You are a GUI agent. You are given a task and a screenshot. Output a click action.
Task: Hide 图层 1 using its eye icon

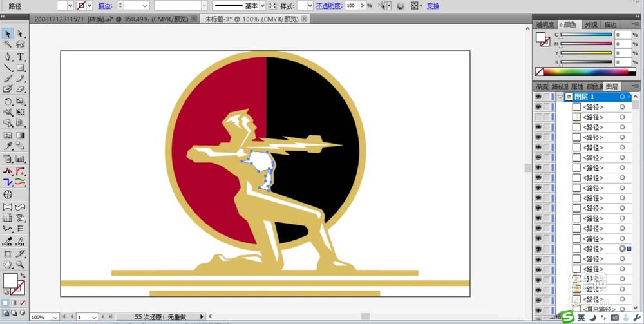click(x=538, y=97)
